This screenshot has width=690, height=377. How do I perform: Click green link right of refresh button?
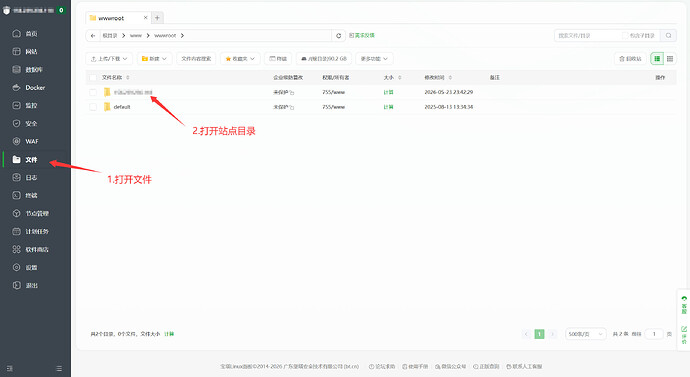361,36
